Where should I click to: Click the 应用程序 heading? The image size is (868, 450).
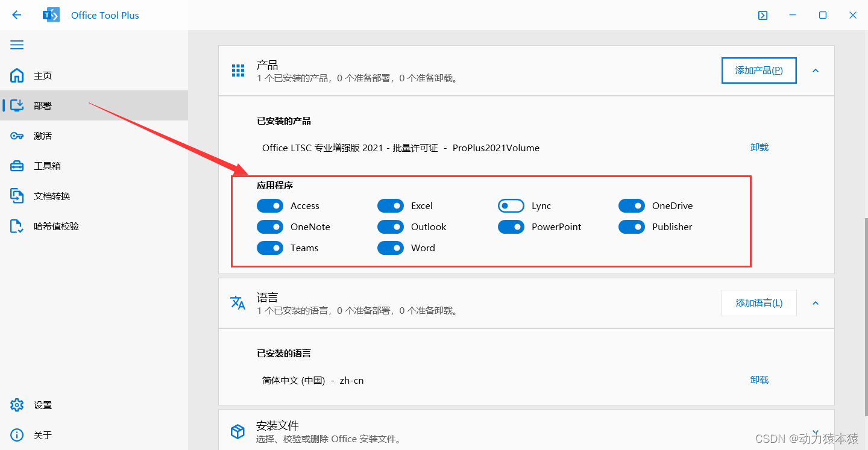pyautogui.click(x=275, y=186)
